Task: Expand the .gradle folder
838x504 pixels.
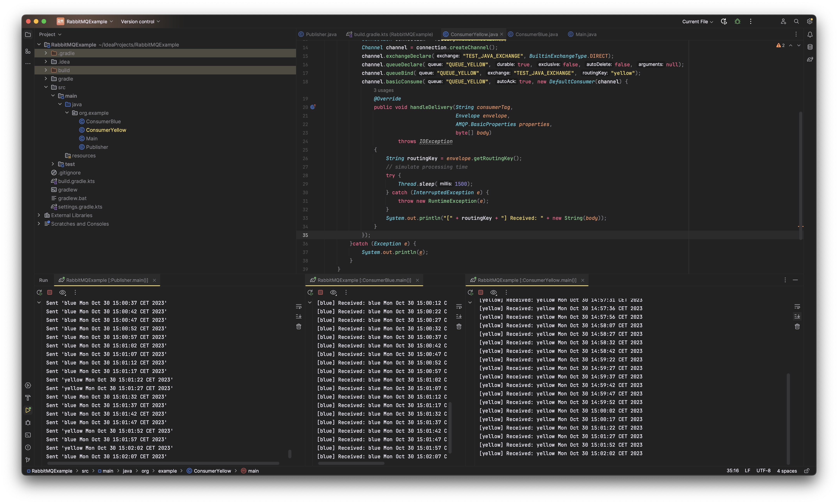Action: [x=46, y=53]
